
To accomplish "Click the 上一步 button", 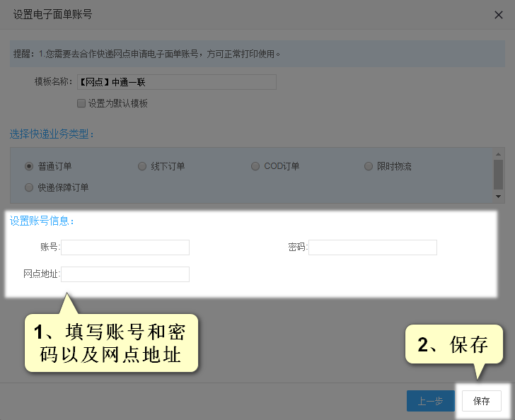I will point(431,401).
